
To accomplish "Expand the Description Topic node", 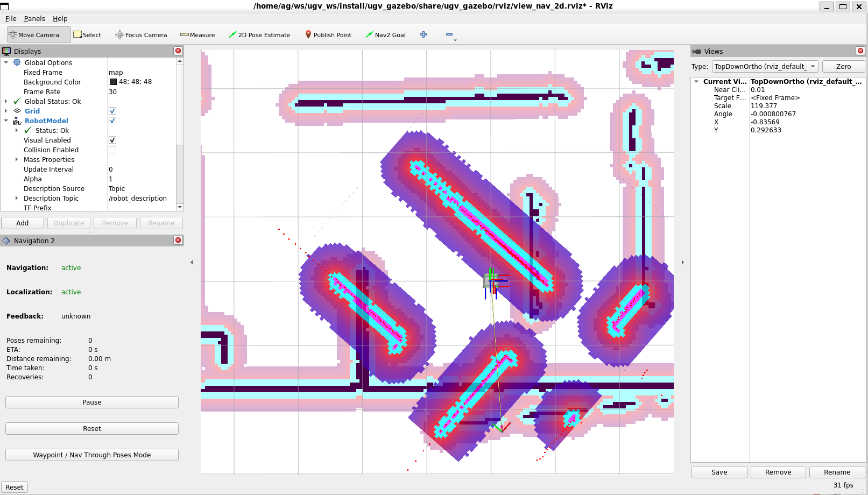I will [17, 198].
